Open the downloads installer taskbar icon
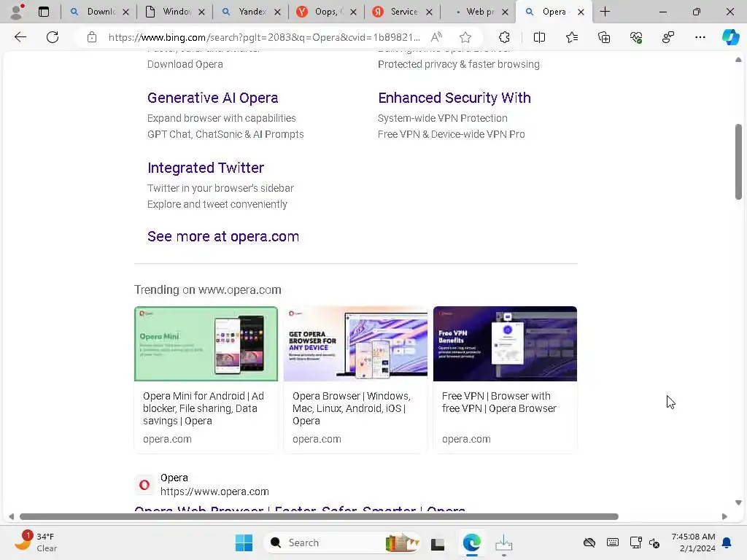Viewport: 747px width, 560px height. [503, 542]
